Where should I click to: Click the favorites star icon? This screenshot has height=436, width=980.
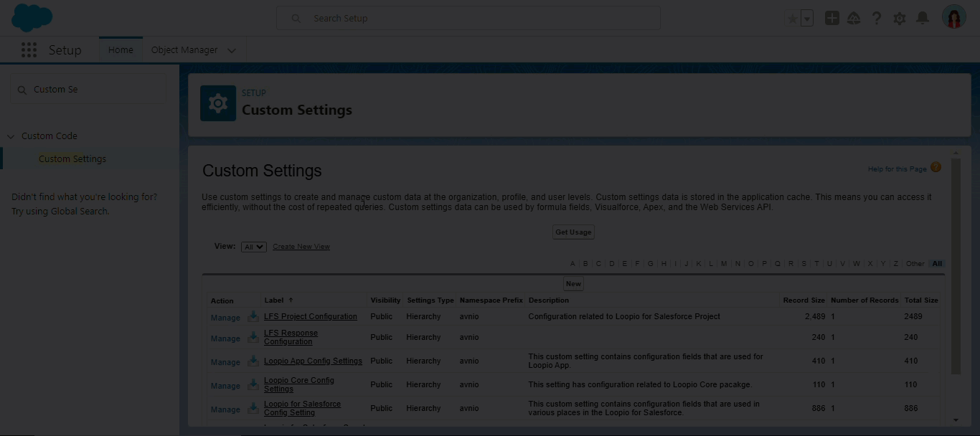pos(793,19)
